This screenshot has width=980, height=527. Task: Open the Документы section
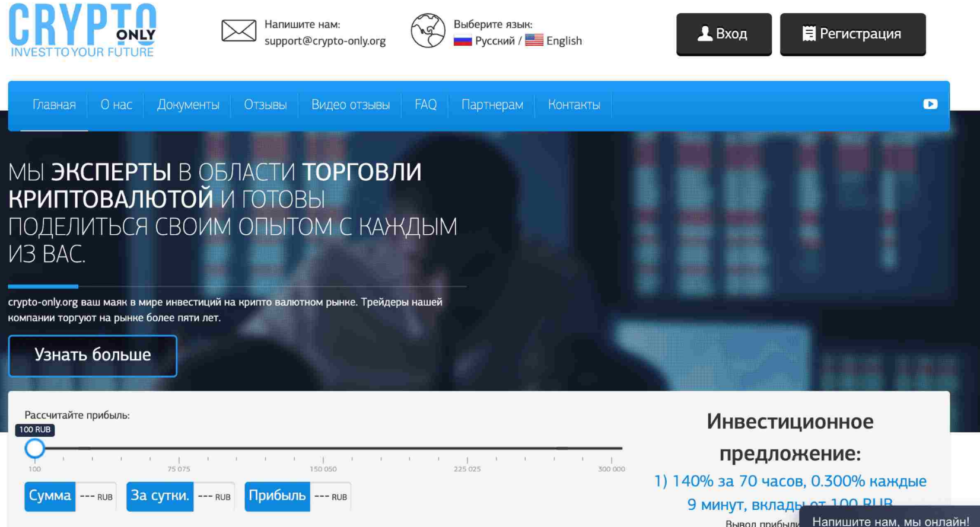point(188,105)
